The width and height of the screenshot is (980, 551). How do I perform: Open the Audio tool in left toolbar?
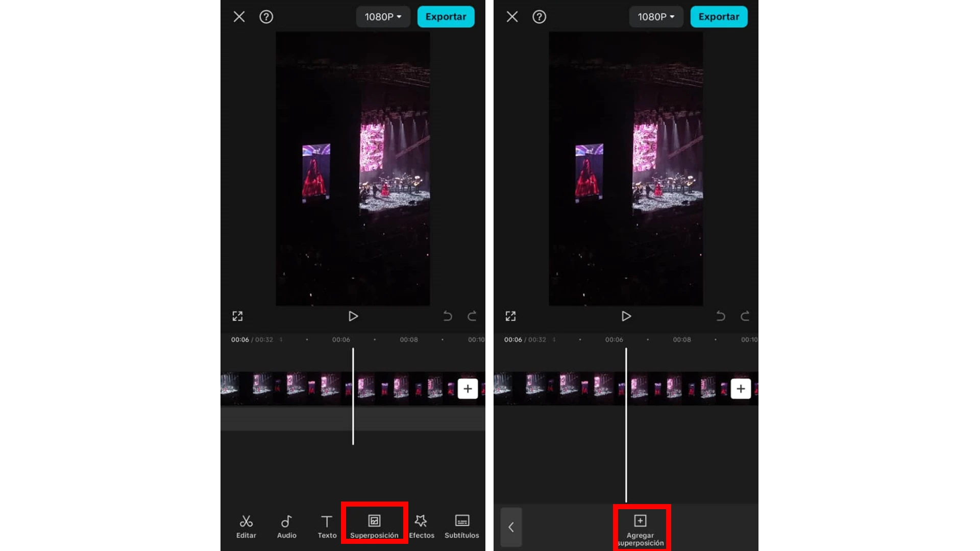286,526
